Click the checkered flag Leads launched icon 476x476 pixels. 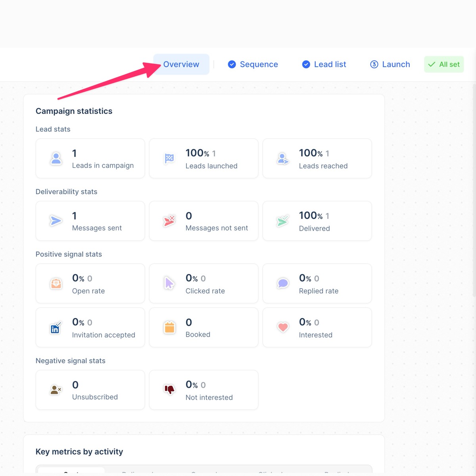[x=169, y=159]
